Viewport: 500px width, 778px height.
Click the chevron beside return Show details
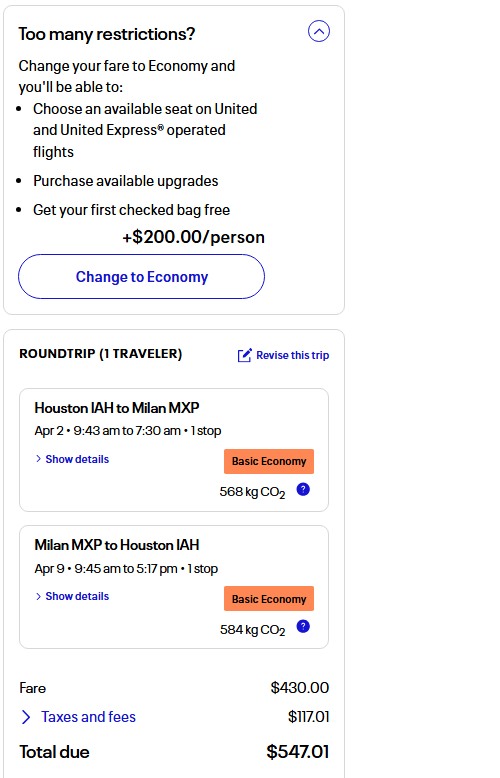point(38,596)
